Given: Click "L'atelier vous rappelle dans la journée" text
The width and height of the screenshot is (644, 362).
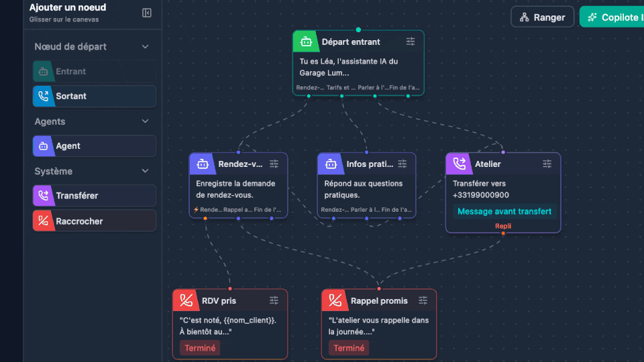Looking at the screenshot, I should (x=378, y=326).
